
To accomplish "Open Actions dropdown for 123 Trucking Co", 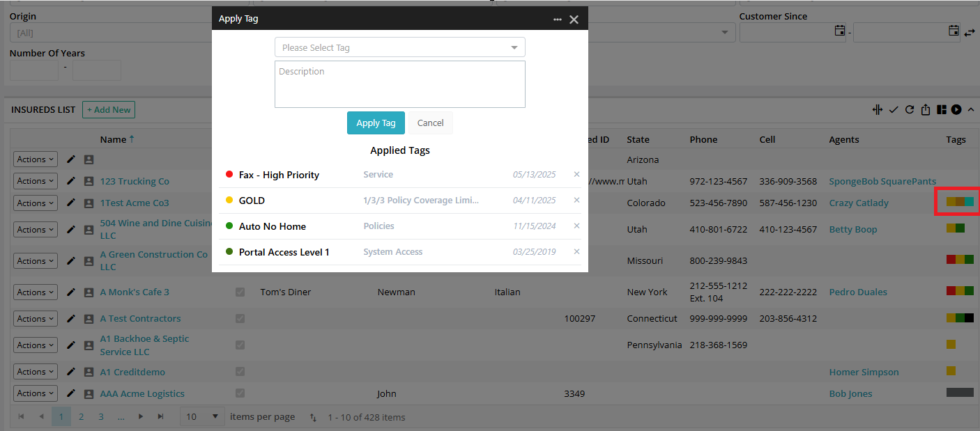I will tap(36, 181).
